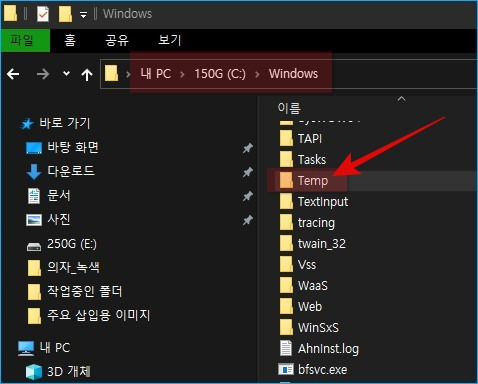Click the bfsvc.exe application icon
Image resolution: width=478 pixels, height=384 pixels.
tap(286, 369)
